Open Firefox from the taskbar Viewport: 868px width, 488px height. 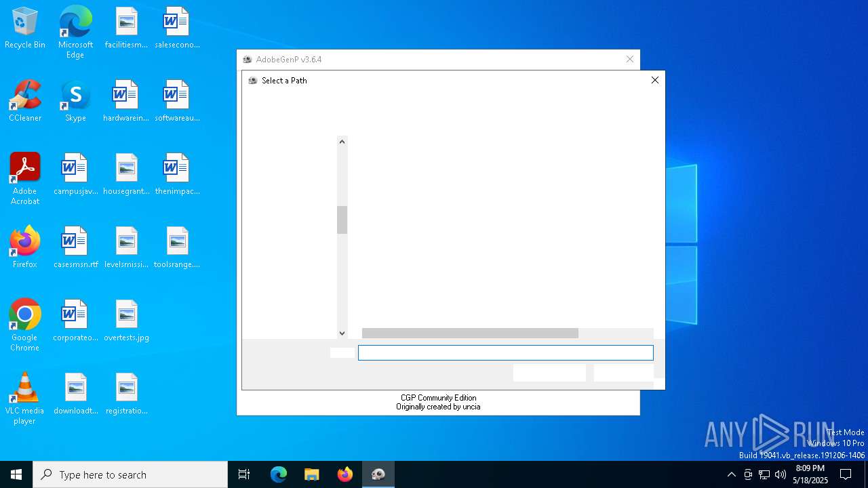[x=345, y=474]
